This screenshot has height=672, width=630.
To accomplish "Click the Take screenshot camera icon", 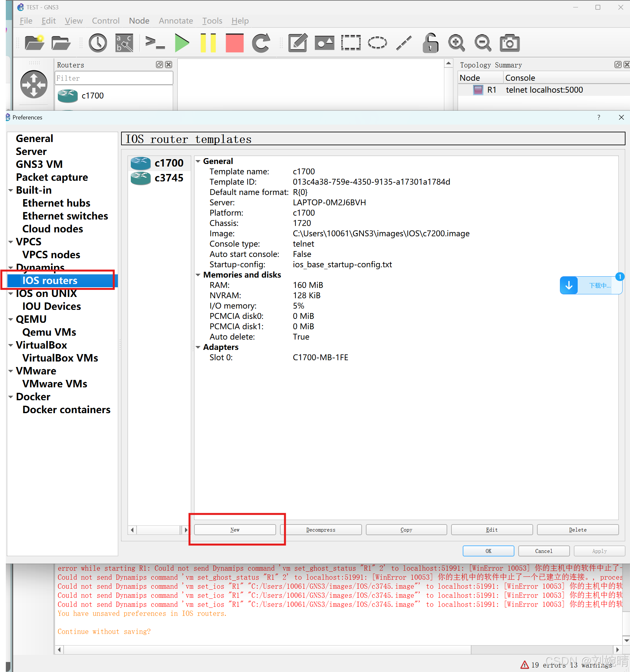I will (509, 43).
